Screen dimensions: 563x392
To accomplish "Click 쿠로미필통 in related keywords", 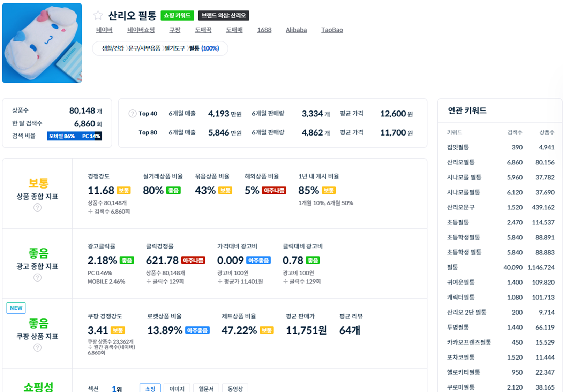I will coord(461,387).
